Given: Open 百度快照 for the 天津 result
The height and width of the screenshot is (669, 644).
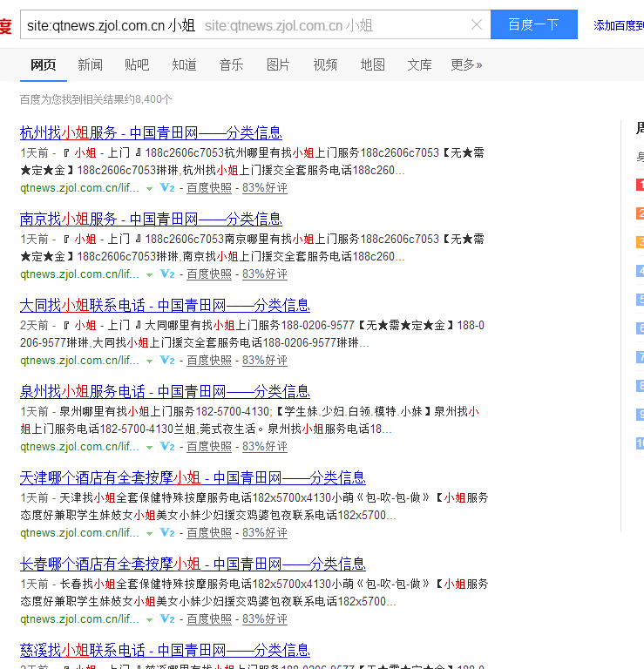Looking at the screenshot, I should pos(209,532).
